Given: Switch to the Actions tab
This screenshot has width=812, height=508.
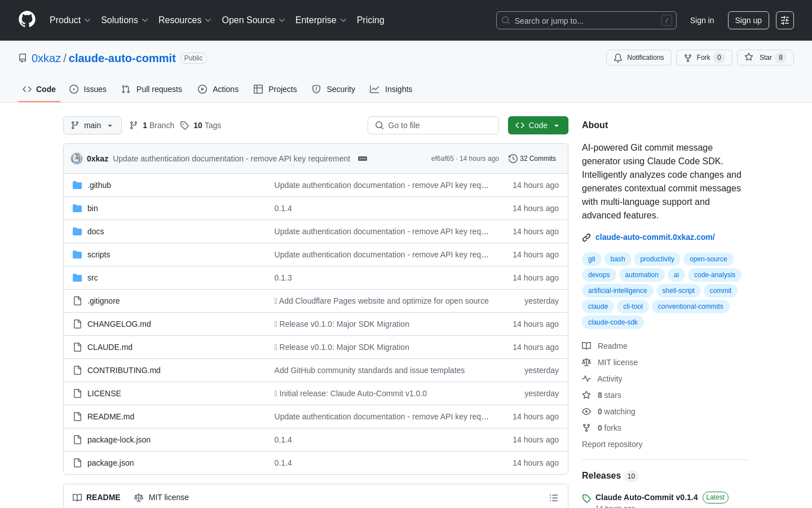Looking at the screenshot, I should (x=218, y=89).
